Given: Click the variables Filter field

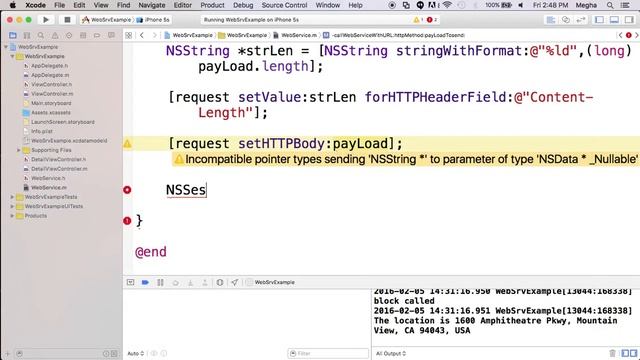Looking at the screenshot, I should pyautogui.click(x=328, y=353).
